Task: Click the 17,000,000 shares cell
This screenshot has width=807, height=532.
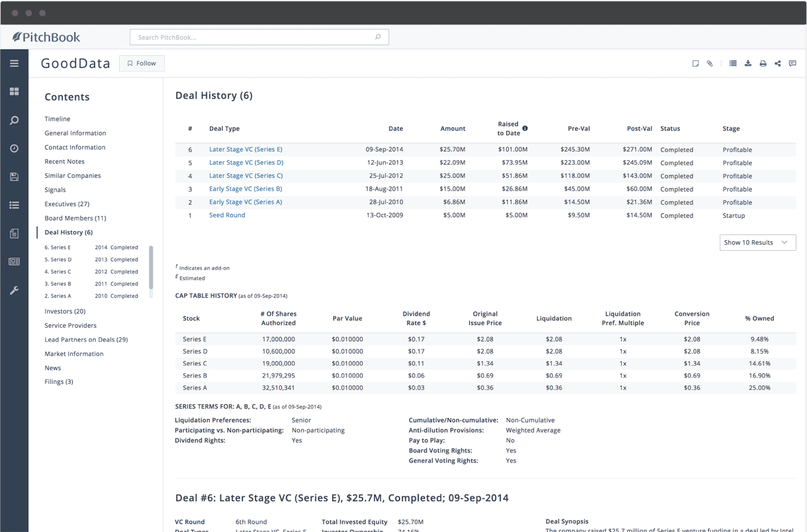Action: (x=278, y=340)
